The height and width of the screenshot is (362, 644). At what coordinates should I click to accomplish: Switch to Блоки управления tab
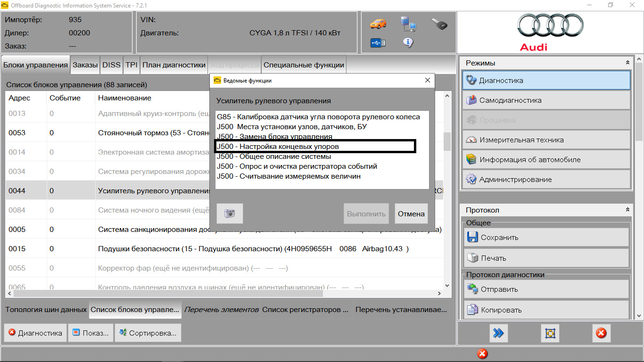(x=36, y=65)
